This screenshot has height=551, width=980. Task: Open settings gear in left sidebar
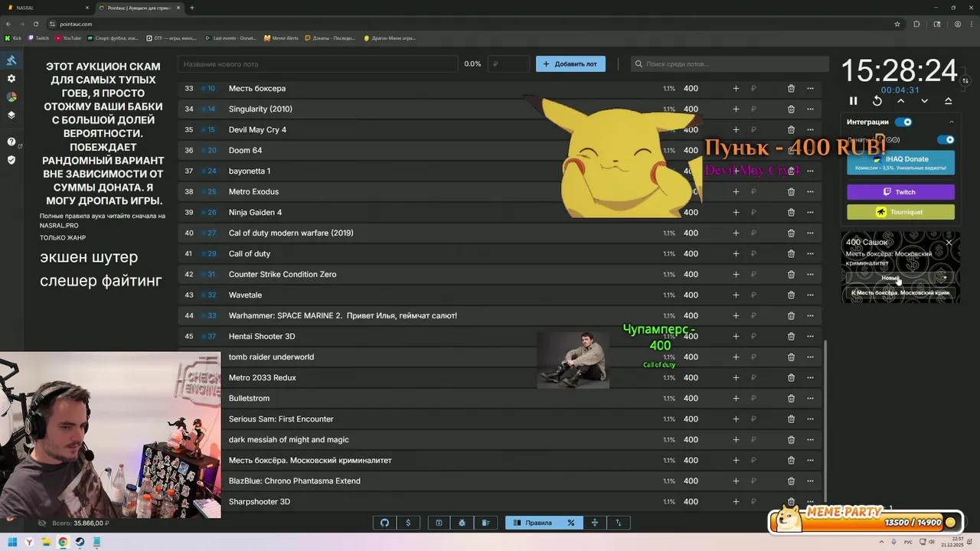[x=11, y=79]
